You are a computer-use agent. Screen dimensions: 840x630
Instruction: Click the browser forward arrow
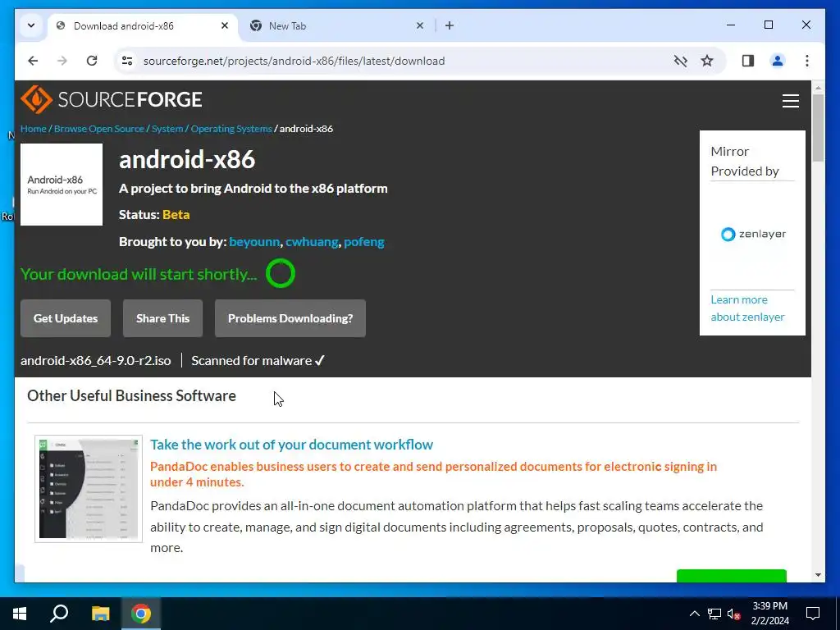(62, 61)
